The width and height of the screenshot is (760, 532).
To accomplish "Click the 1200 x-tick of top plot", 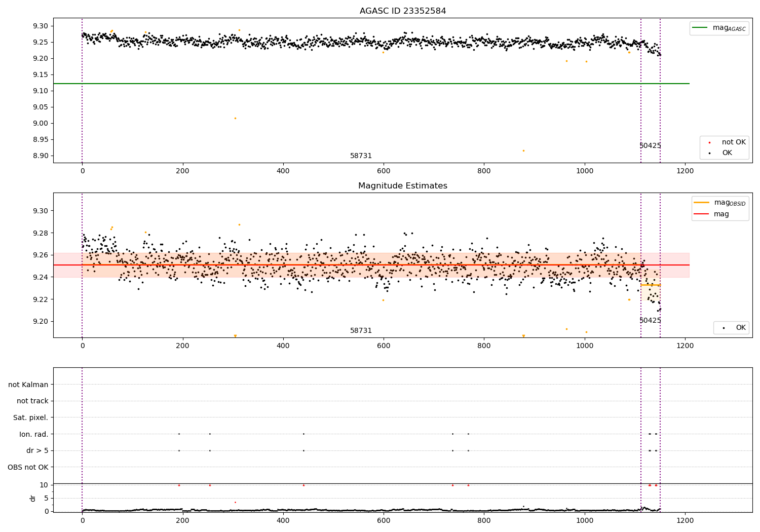I will click(685, 171).
